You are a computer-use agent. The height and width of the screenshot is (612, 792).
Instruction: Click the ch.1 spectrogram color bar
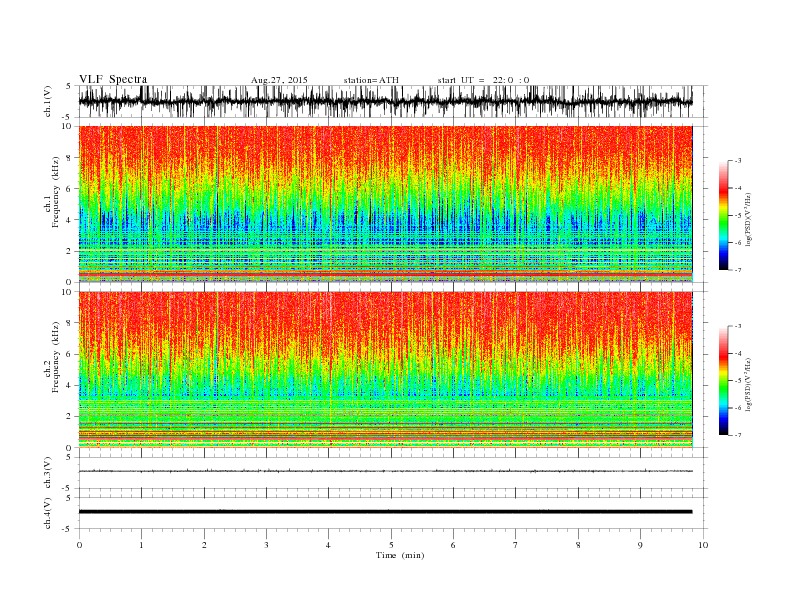(723, 215)
